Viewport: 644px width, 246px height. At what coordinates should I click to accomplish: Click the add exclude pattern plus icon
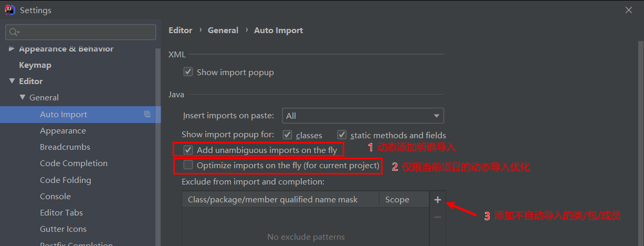tap(438, 200)
